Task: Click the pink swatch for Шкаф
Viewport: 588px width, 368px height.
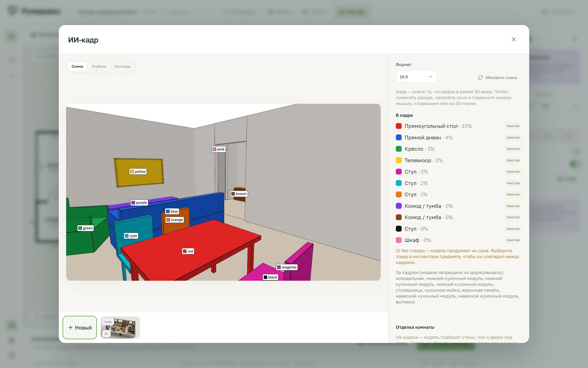Action: tap(398, 240)
